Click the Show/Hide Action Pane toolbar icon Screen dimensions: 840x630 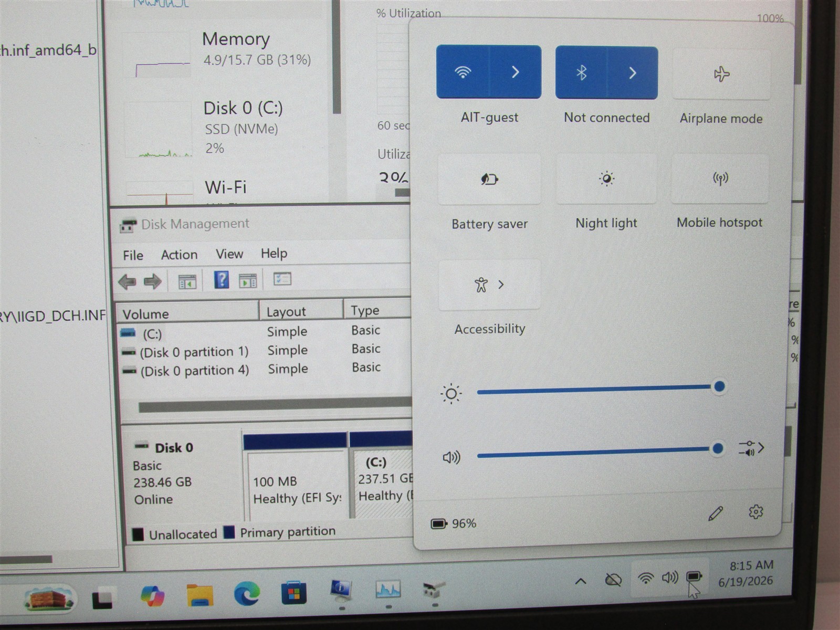pyautogui.click(x=248, y=280)
